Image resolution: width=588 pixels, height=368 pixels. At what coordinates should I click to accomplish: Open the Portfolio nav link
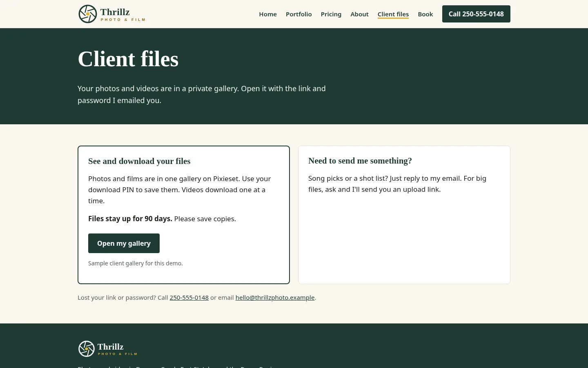[x=299, y=14]
